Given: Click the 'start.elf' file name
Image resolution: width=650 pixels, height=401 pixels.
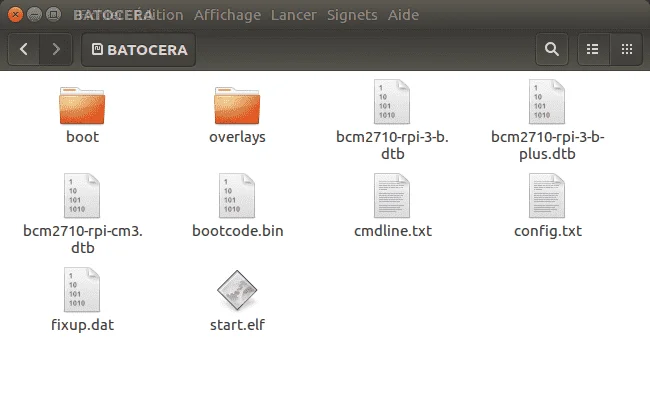Looking at the screenshot, I should [x=237, y=325].
